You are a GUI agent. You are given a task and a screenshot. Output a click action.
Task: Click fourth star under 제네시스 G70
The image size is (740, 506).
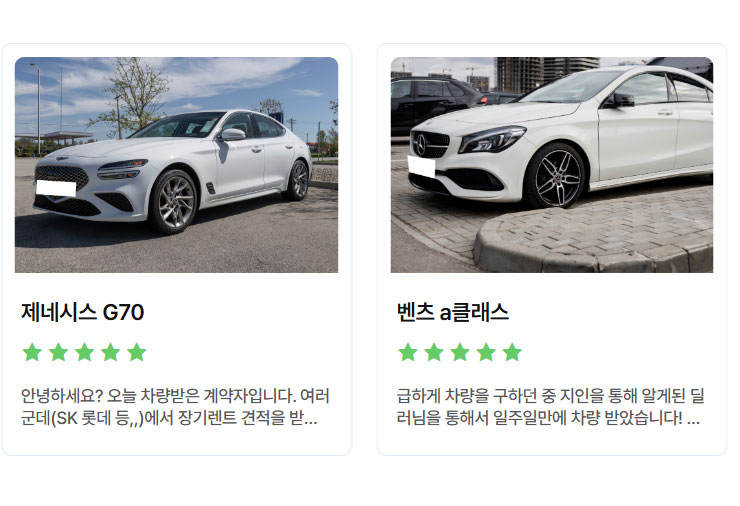tap(110, 352)
